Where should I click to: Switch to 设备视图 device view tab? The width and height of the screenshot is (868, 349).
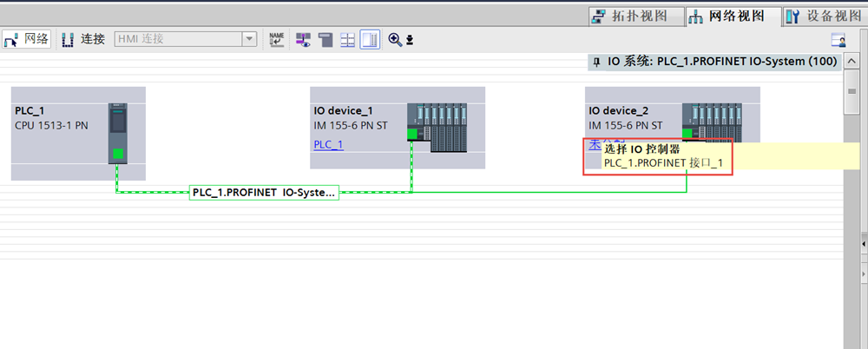pos(822,16)
